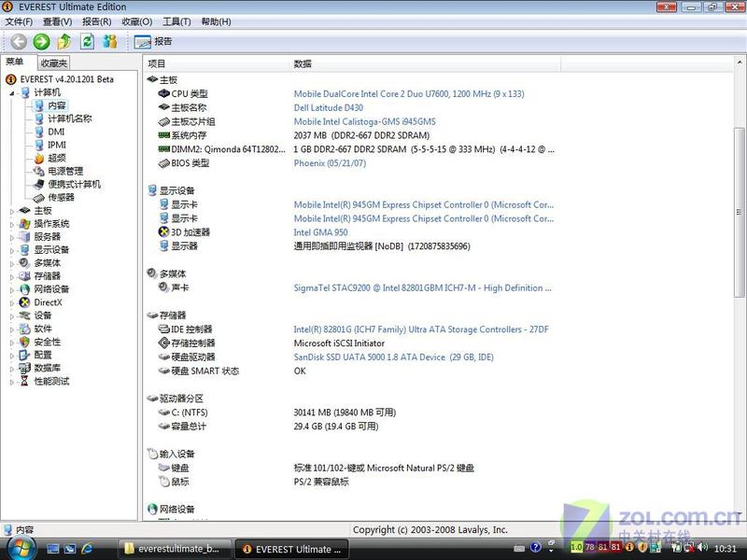Open the Mobile Intel Calistoga-GMS i945GMS link

click(364, 121)
